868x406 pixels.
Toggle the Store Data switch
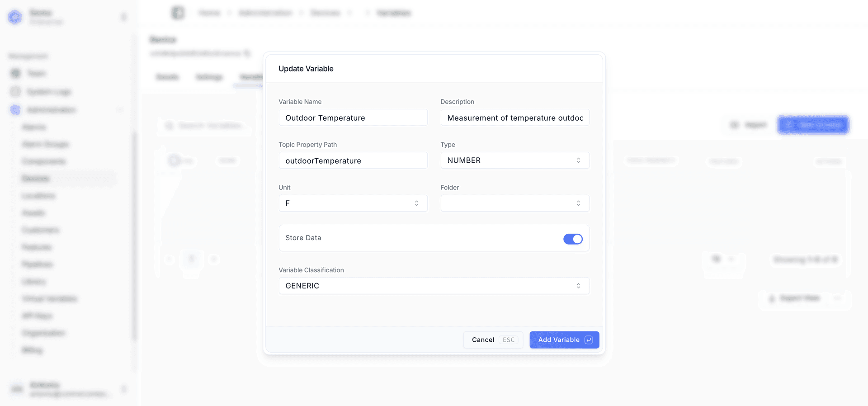click(572, 239)
